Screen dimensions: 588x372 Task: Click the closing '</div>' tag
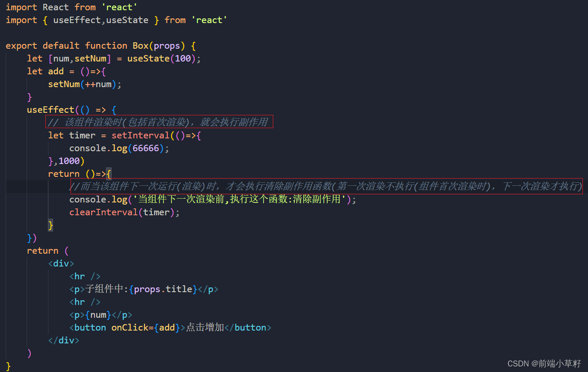point(64,340)
